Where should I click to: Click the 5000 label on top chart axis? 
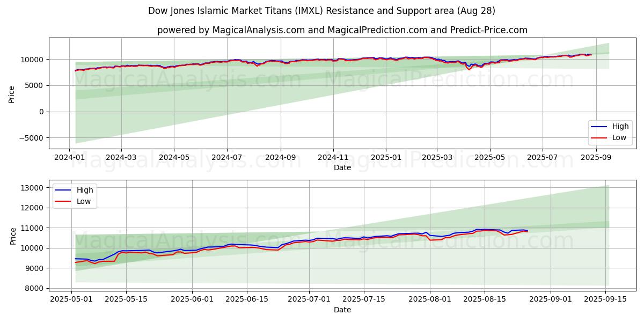tap(35, 85)
